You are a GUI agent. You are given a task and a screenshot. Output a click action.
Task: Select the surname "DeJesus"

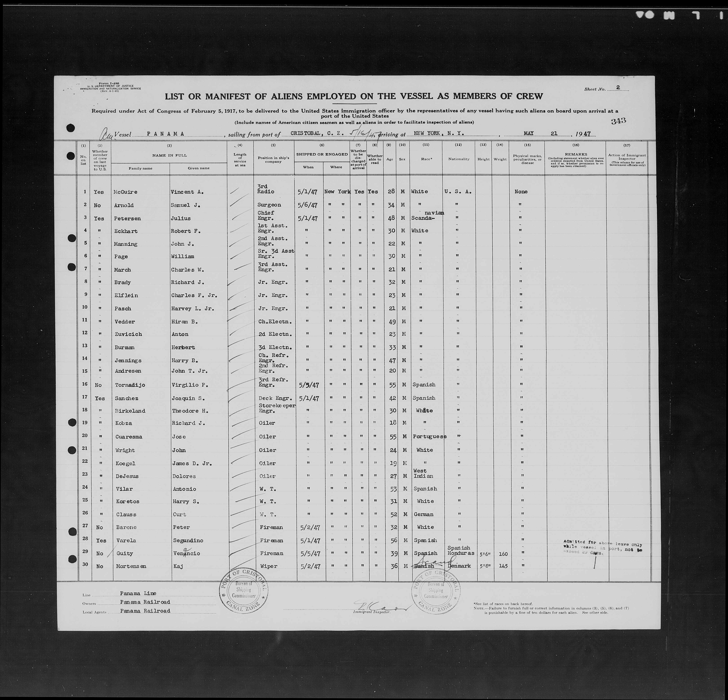click(127, 476)
